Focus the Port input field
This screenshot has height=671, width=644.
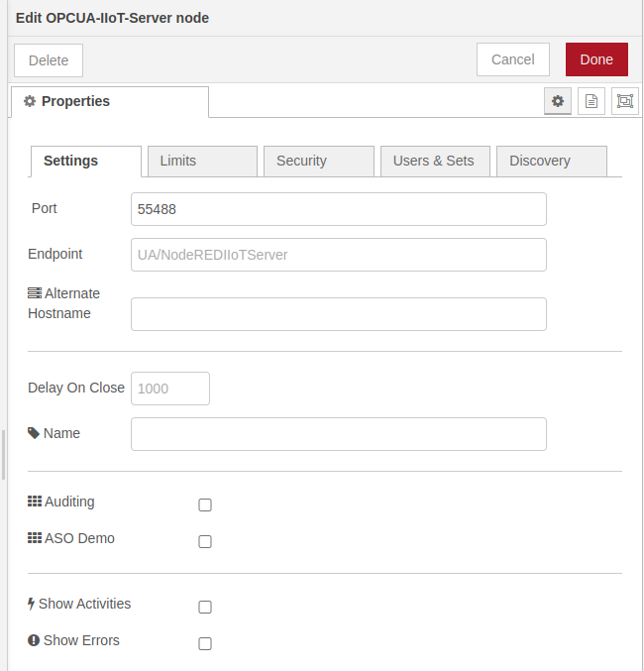coord(338,209)
